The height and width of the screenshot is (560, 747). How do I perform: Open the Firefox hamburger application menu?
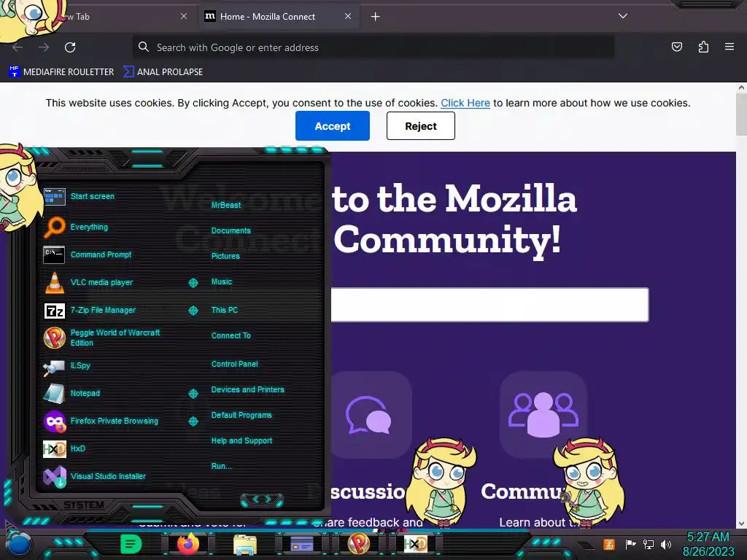729,47
